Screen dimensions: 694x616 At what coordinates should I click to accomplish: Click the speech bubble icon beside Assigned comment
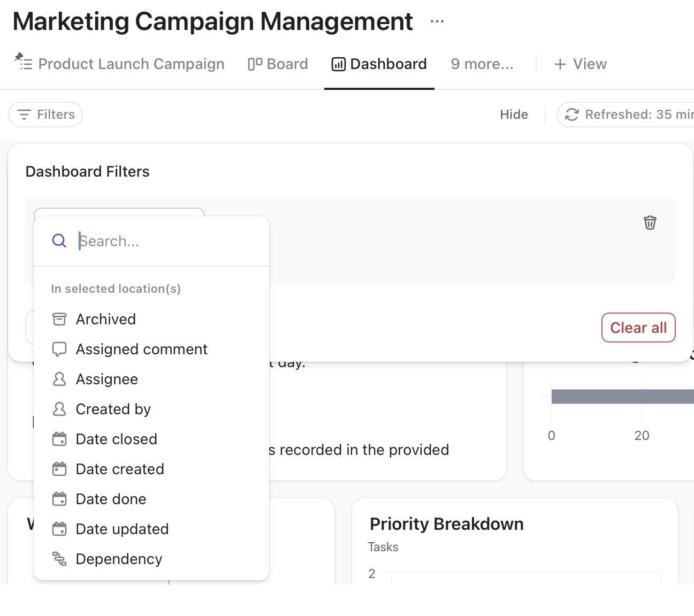click(60, 349)
